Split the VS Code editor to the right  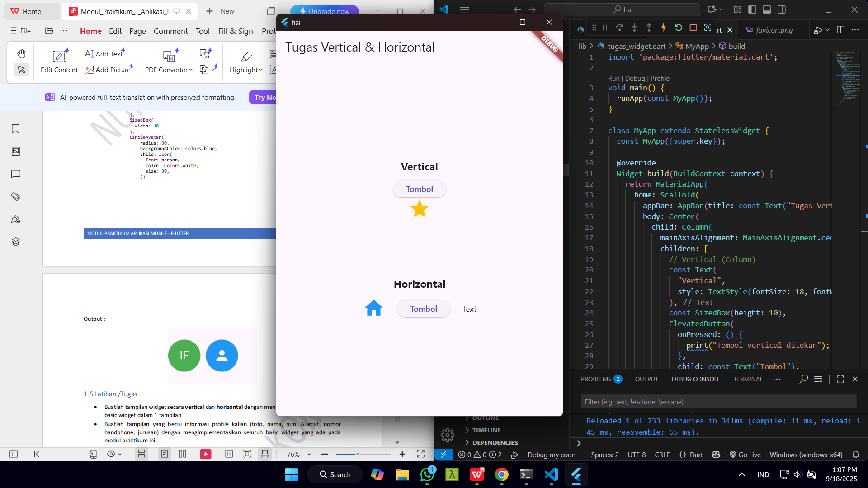coord(840,30)
